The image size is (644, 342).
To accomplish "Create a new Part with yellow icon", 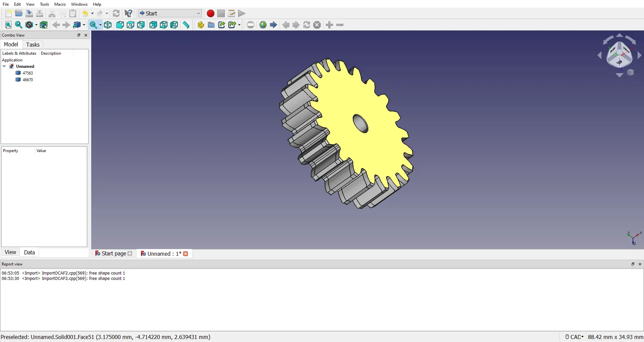I will (201, 25).
